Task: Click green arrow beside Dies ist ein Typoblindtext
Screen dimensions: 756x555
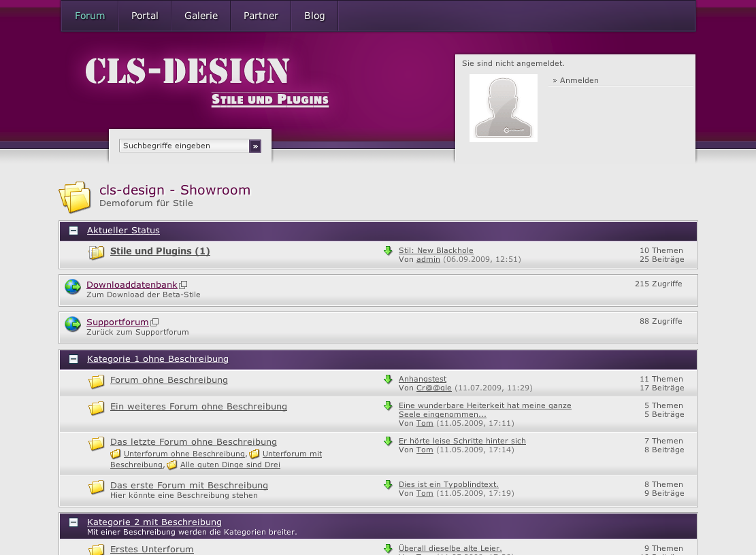Action: [388, 485]
